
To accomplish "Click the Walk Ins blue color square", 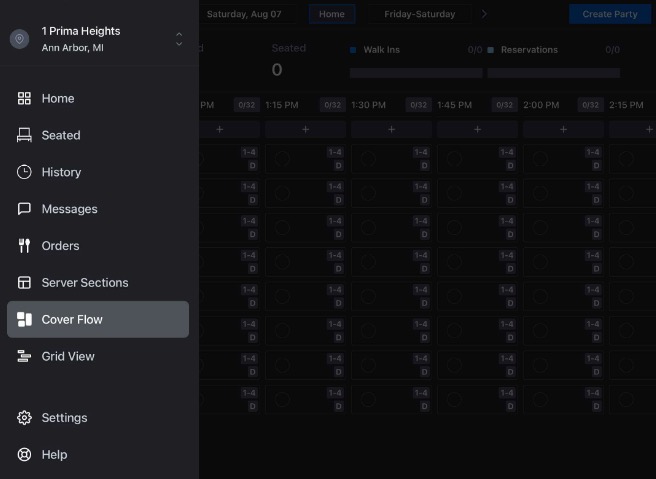I will click(x=353, y=50).
